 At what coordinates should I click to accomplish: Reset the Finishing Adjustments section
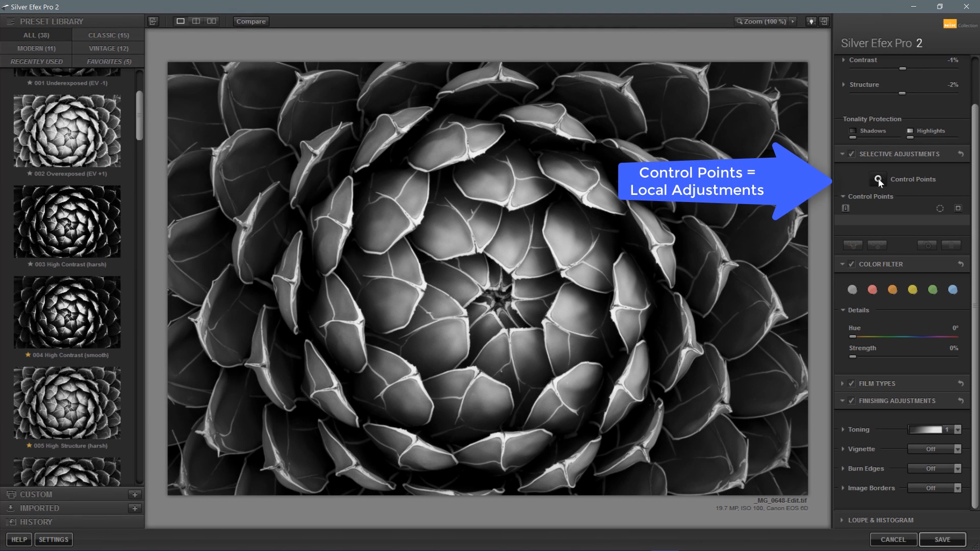[x=961, y=400]
